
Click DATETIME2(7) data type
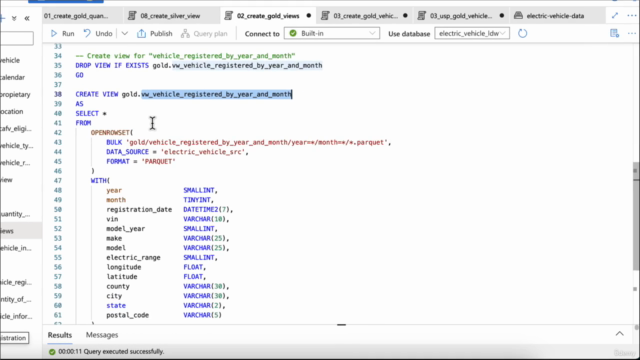tap(207, 209)
